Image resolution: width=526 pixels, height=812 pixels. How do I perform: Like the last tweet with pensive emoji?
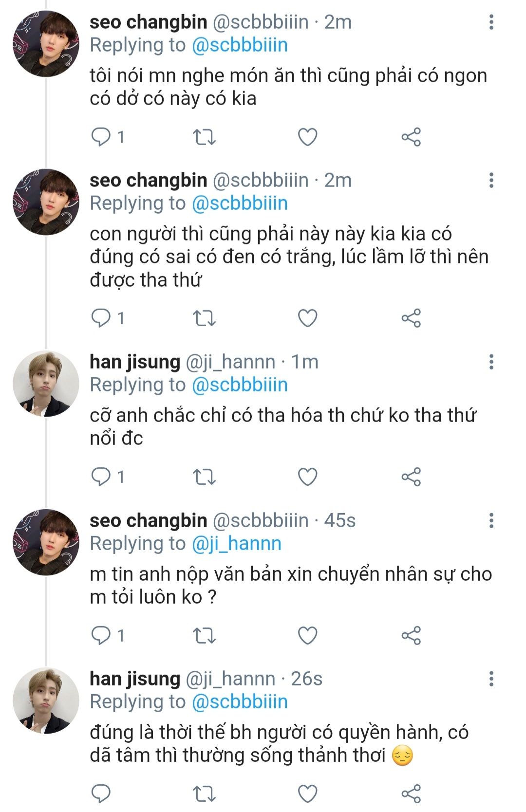coord(307,794)
